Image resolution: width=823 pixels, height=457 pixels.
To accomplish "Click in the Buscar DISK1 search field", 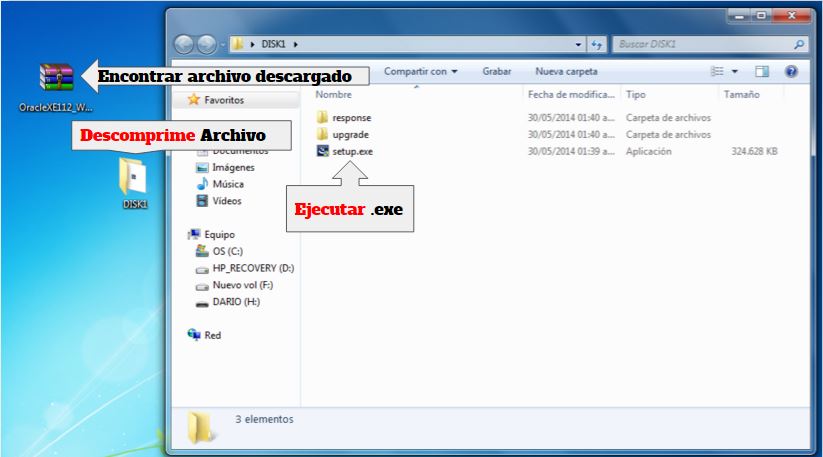I will (700, 45).
